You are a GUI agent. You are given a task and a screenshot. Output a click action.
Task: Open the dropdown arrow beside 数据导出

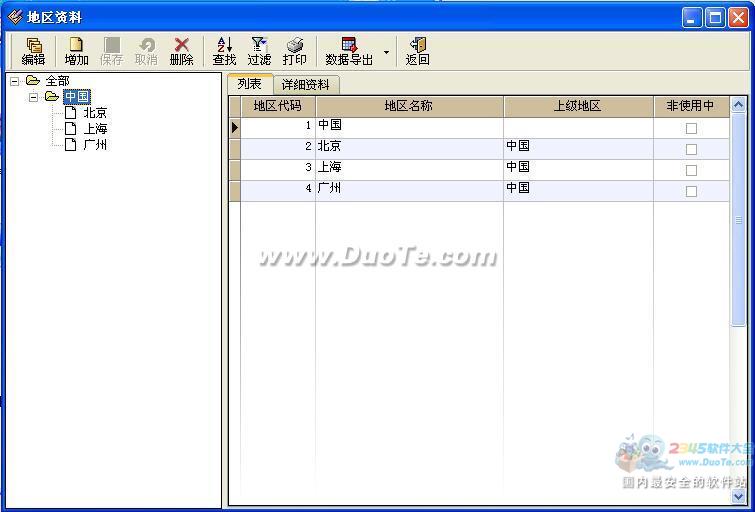tap(387, 51)
